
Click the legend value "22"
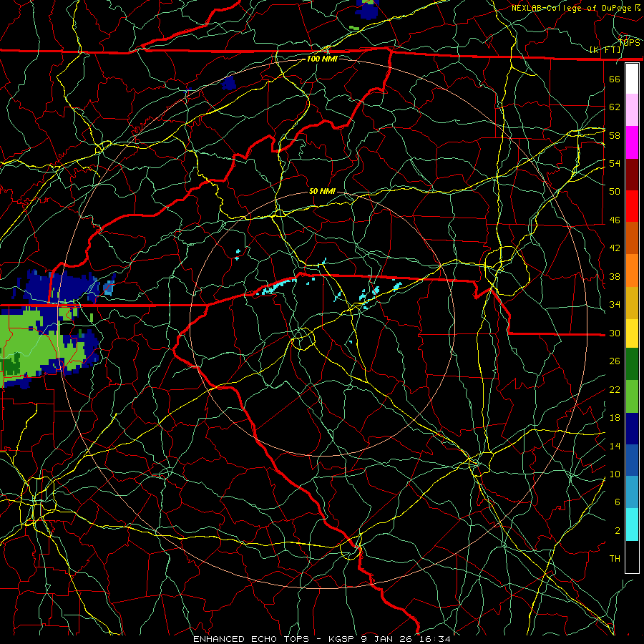[615, 390]
